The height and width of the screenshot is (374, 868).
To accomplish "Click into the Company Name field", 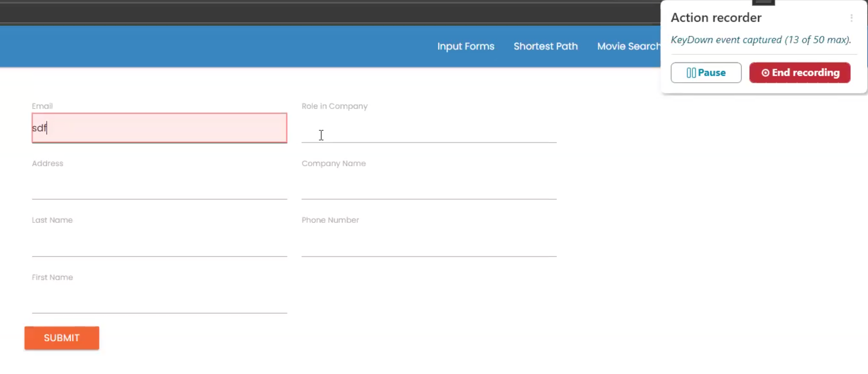I will point(429,185).
